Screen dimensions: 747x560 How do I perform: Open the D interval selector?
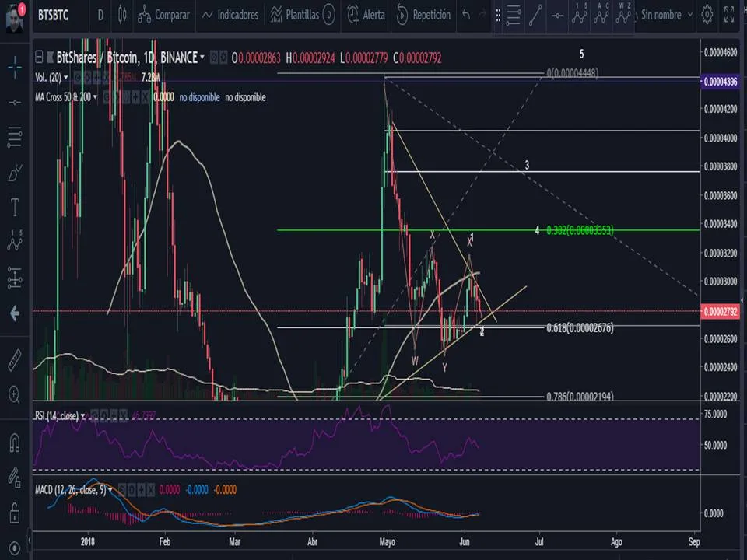point(100,15)
